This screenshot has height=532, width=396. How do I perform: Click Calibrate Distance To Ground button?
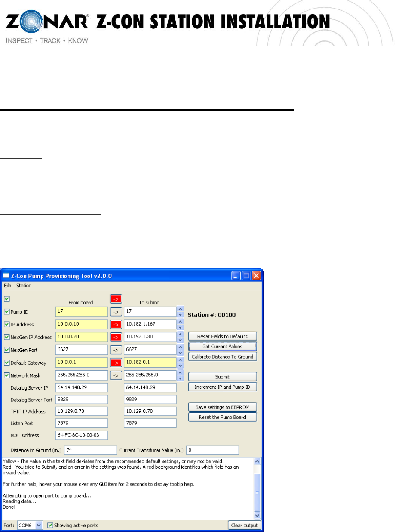pyautogui.click(x=222, y=357)
